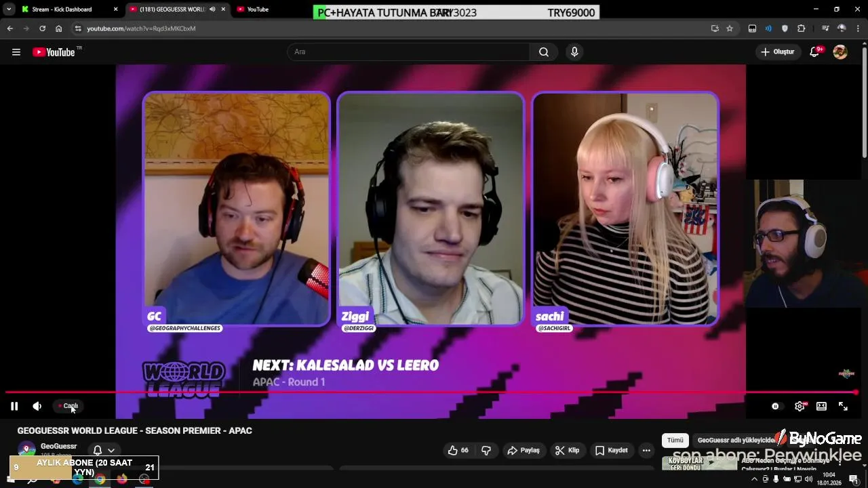
Task: Click the youtube.com address bar URL
Action: (141, 28)
